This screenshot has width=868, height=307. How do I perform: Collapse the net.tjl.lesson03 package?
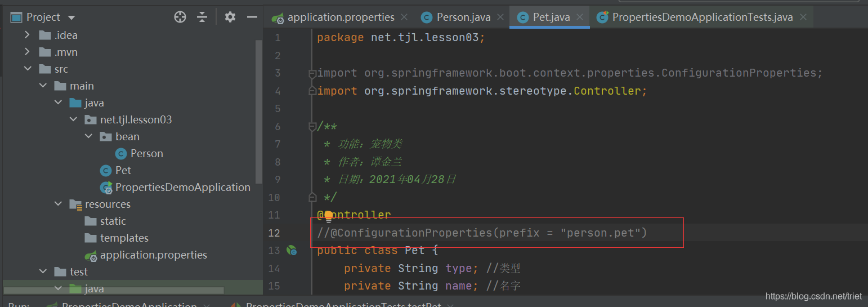click(x=73, y=119)
